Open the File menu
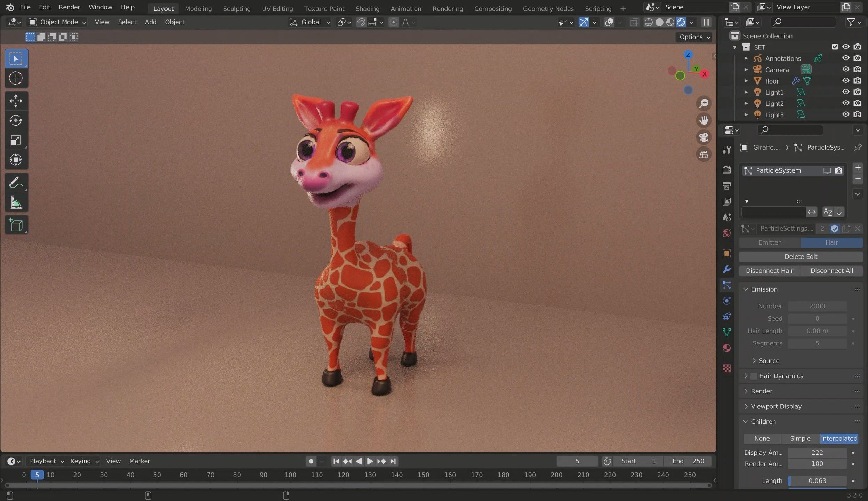The height and width of the screenshot is (501, 868). point(25,7)
